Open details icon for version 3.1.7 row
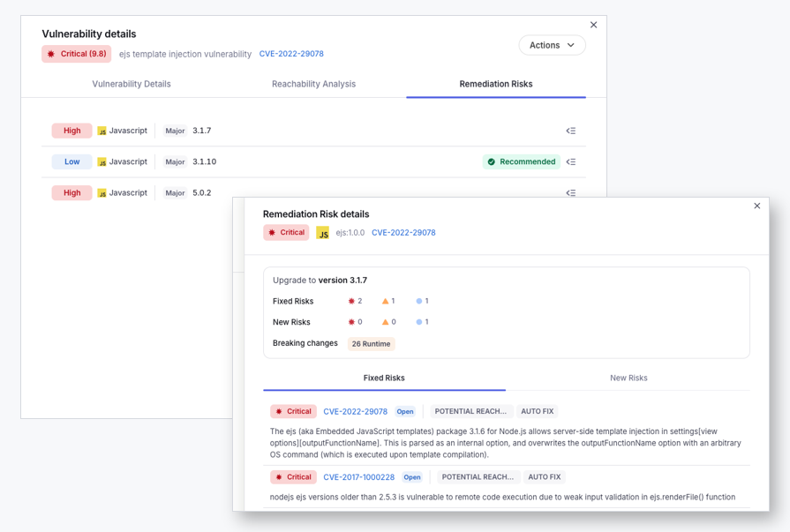The width and height of the screenshot is (790, 532). [x=570, y=131]
